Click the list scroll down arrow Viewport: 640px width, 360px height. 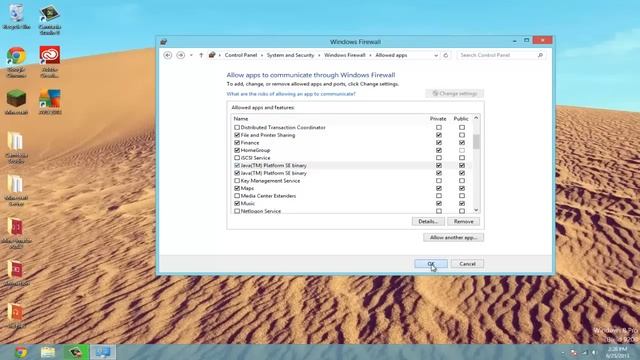point(476,210)
